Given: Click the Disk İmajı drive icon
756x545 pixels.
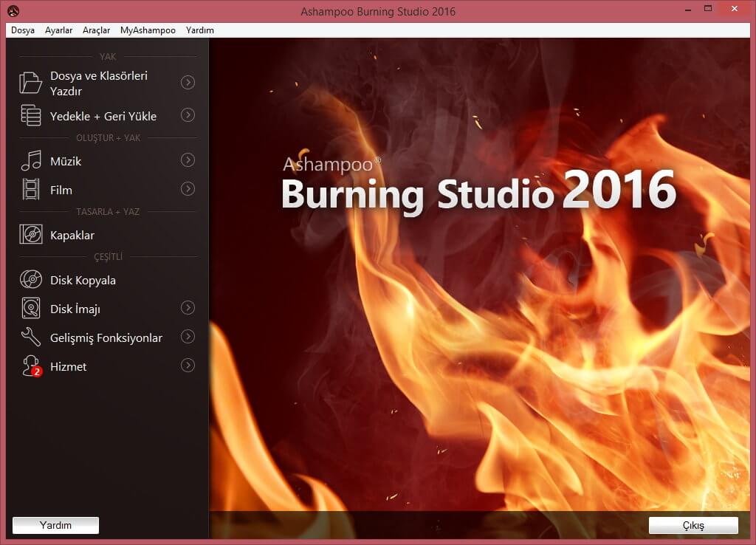Looking at the screenshot, I should (31, 309).
